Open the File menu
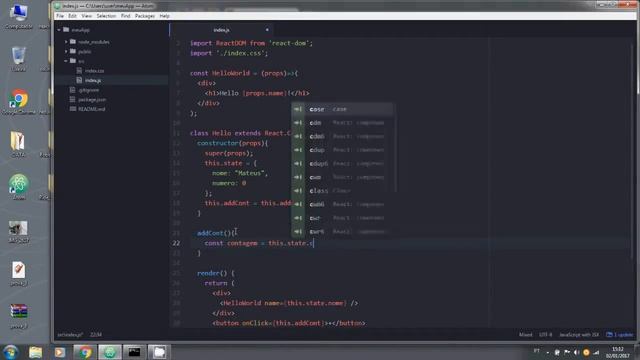Image resolution: width=640 pixels, height=360 pixels. 60,16
